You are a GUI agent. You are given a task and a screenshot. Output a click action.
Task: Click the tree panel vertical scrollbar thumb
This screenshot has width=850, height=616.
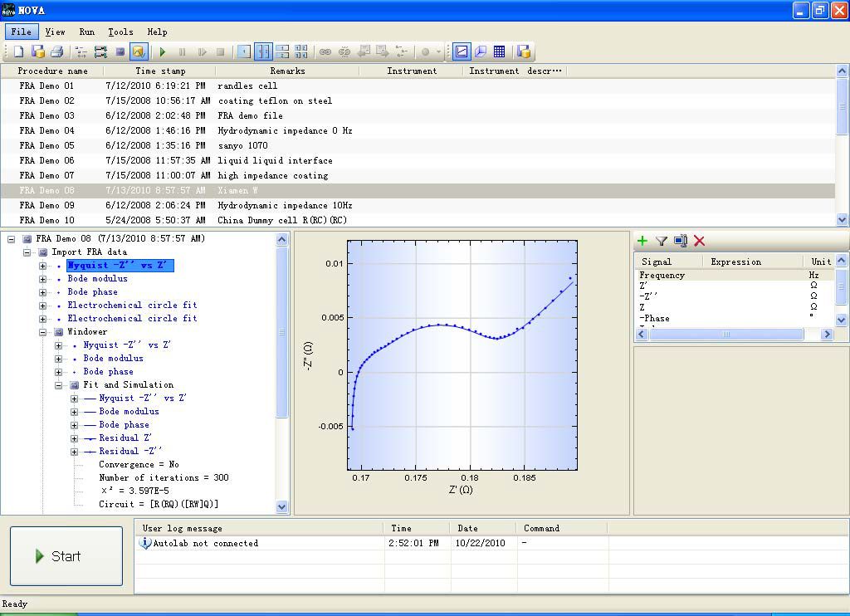[x=282, y=332]
